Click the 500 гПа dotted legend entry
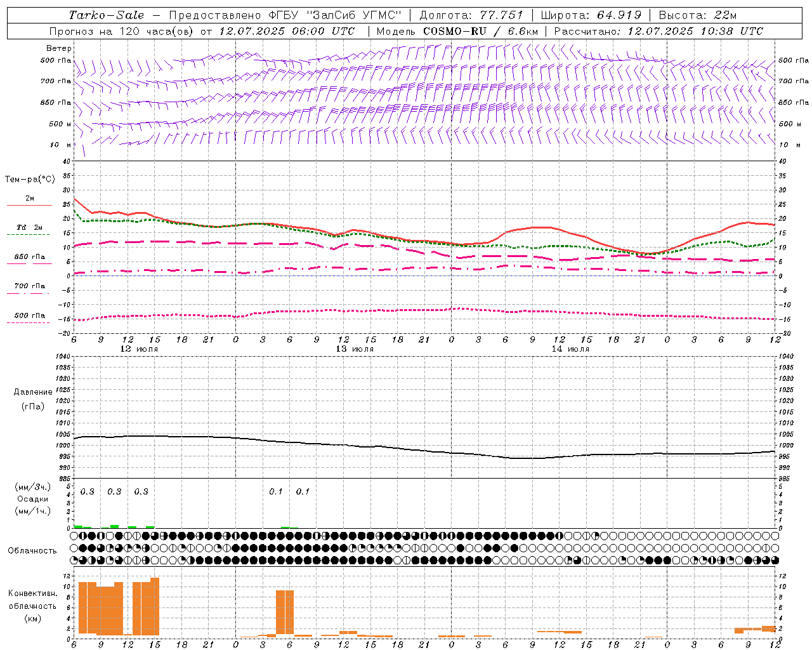 coord(29,322)
